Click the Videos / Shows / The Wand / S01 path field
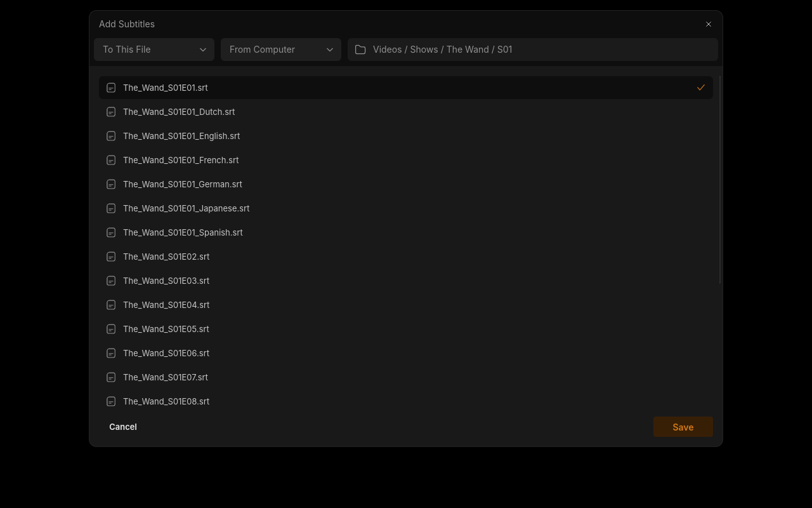Image resolution: width=812 pixels, height=508 pixels. pos(533,50)
